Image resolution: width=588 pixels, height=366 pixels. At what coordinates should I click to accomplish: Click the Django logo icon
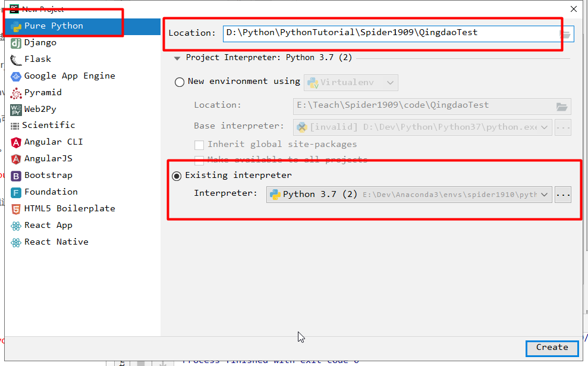(x=15, y=43)
